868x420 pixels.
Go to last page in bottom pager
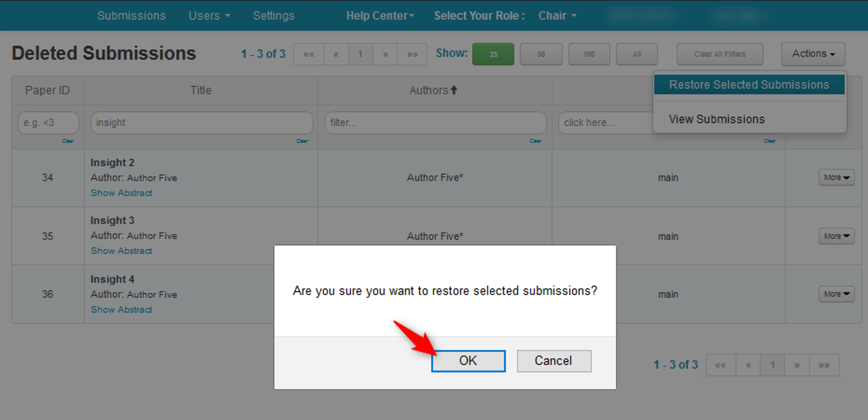tap(824, 365)
